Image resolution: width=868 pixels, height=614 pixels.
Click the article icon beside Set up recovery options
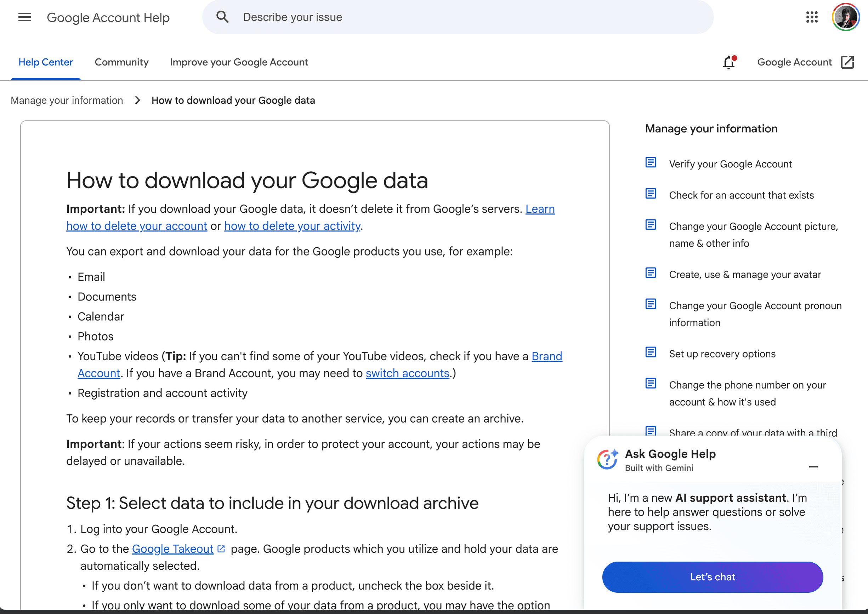point(651,352)
